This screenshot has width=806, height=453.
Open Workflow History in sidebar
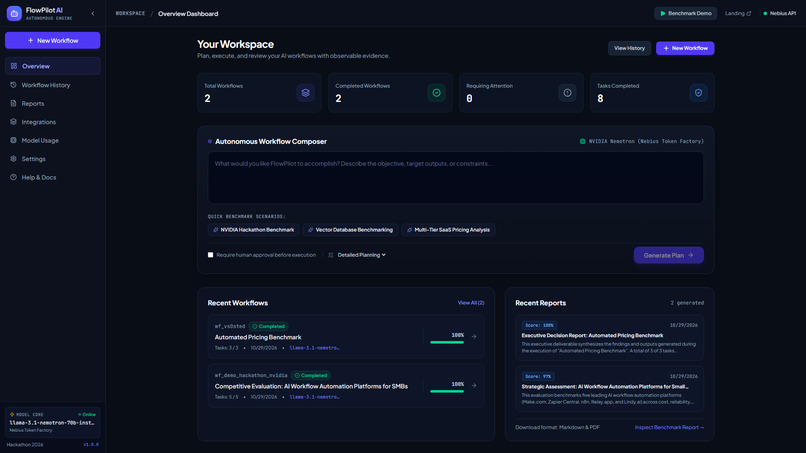[52, 85]
